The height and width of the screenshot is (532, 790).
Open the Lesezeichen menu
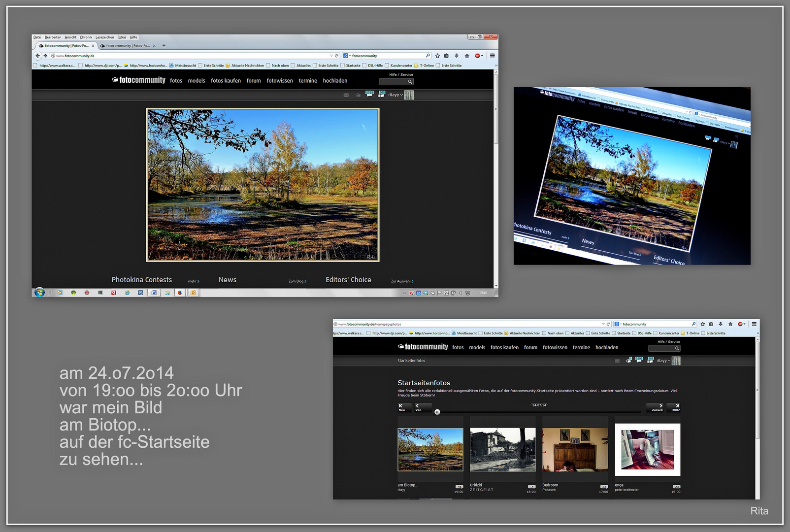click(104, 37)
